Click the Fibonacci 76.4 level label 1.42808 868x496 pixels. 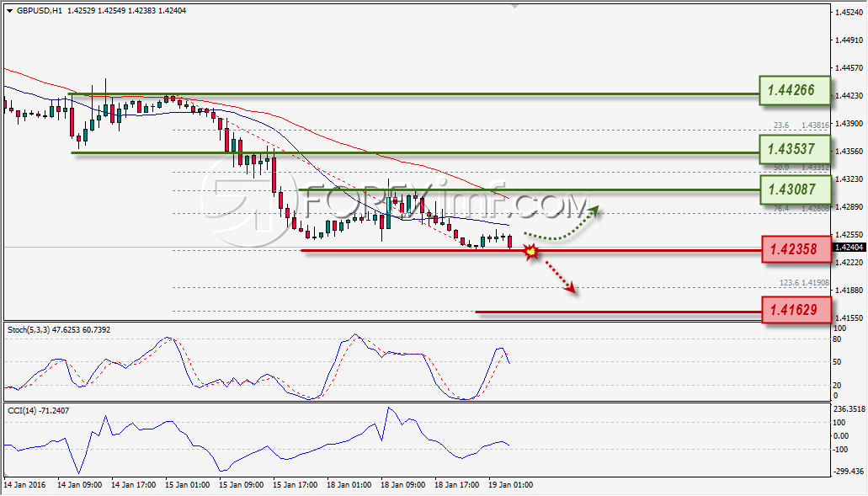815,209
